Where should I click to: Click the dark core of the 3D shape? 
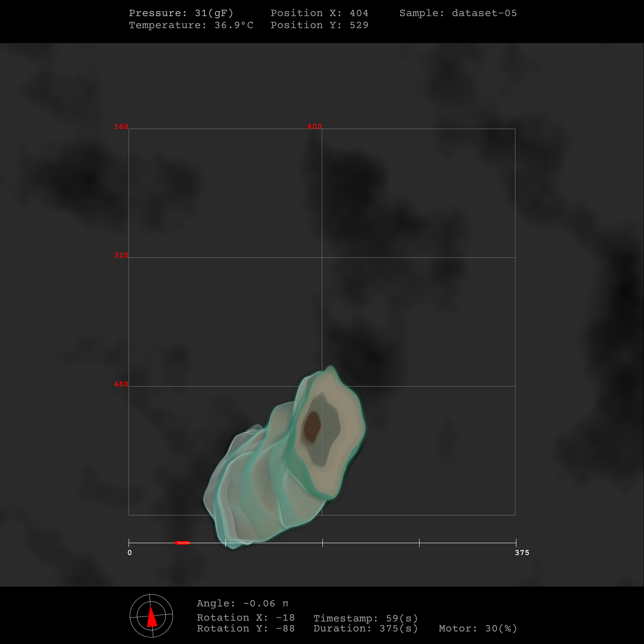[x=312, y=427]
